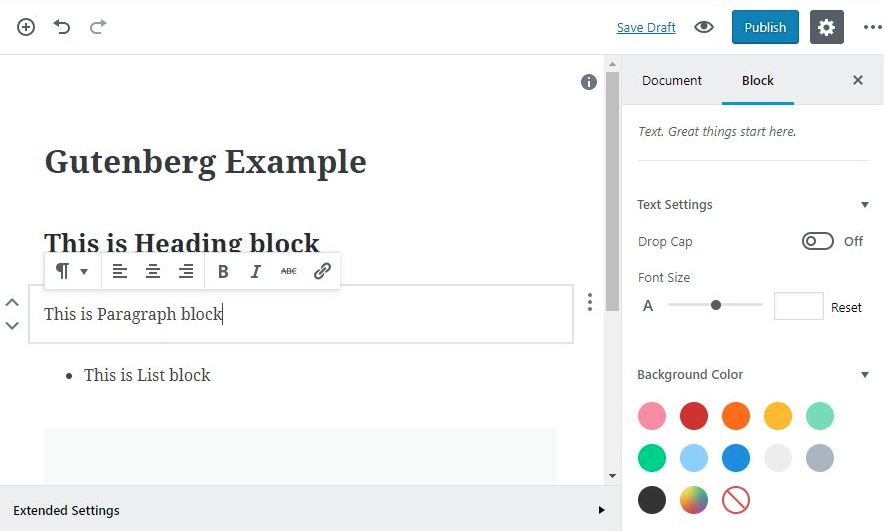The image size is (884, 531).
Task: Click the Save Draft link
Action: pos(646,28)
